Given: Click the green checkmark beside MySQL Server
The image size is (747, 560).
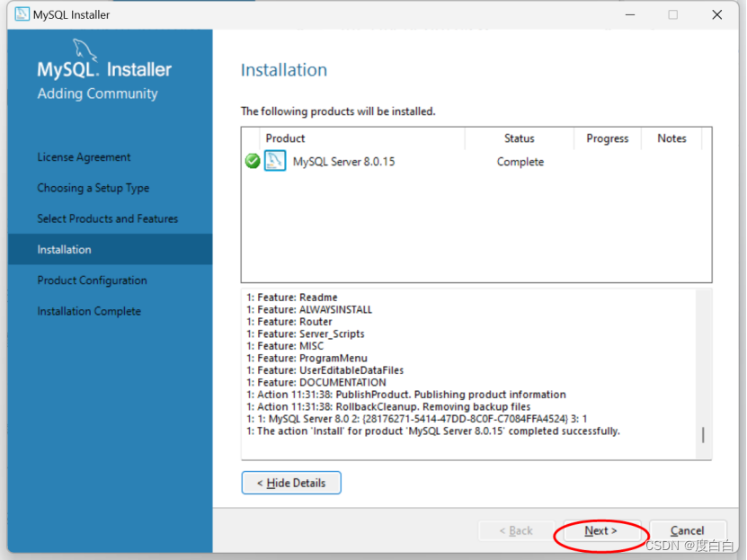Looking at the screenshot, I should coord(253,162).
